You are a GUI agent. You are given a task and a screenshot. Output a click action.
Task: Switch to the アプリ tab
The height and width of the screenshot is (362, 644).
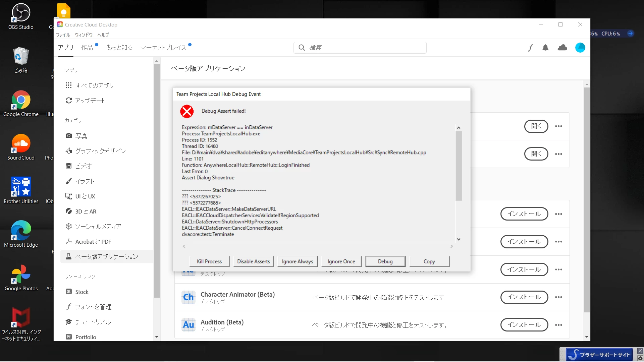pos(66,48)
